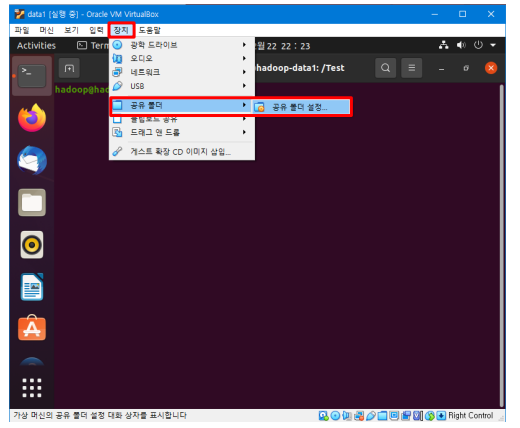The width and height of the screenshot is (520, 428).
Task: Open the Terminal app menu in top bar
Action: [x=93, y=46]
